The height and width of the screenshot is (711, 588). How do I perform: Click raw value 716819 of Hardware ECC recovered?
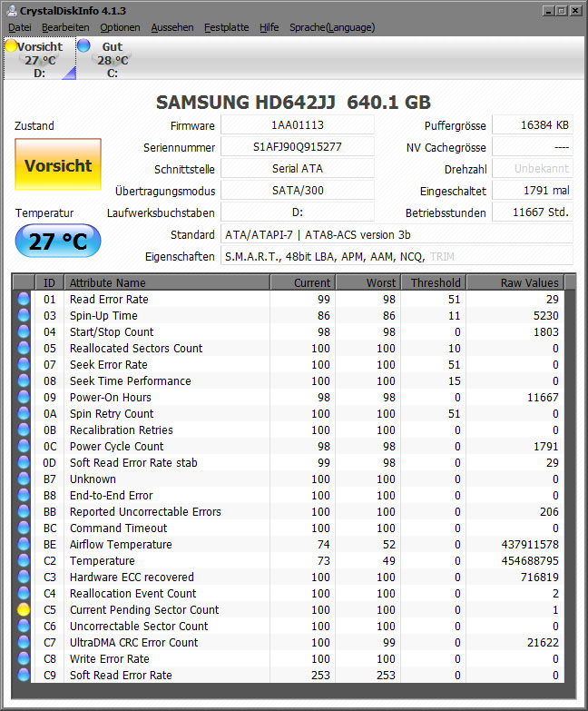(540, 578)
